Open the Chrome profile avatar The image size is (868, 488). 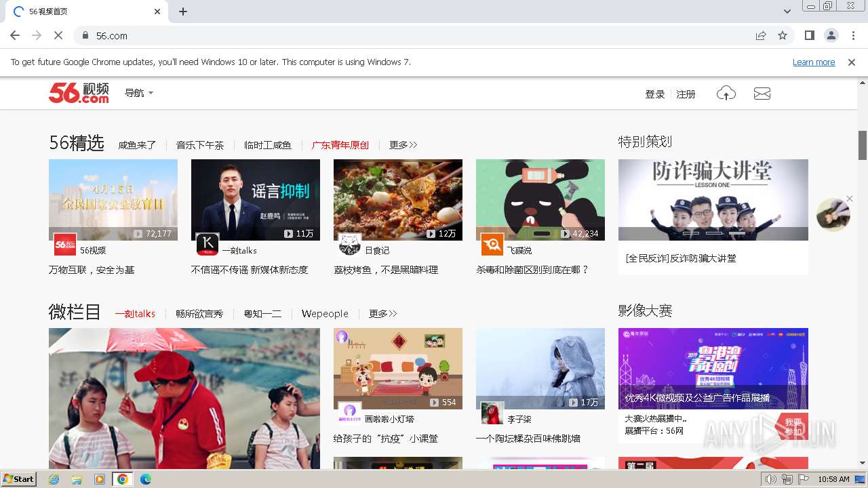tap(831, 35)
